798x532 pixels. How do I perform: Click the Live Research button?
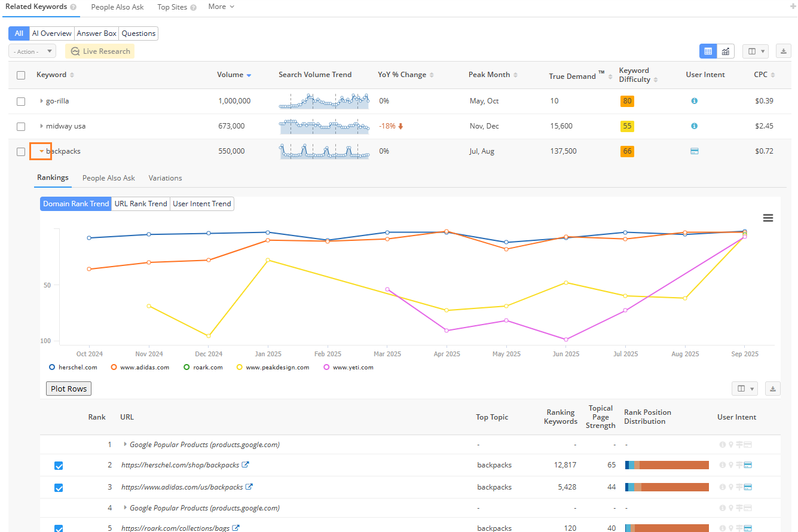pyautogui.click(x=100, y=51)
